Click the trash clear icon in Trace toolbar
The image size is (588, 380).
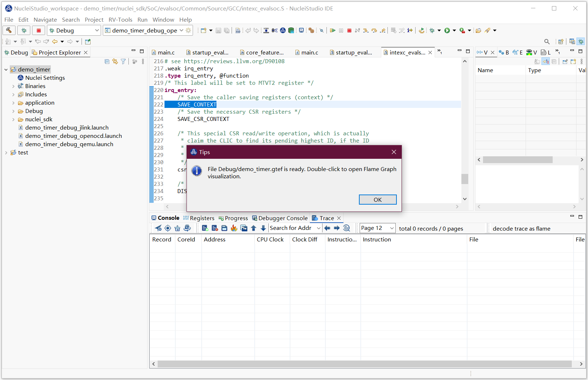(177, 228)
